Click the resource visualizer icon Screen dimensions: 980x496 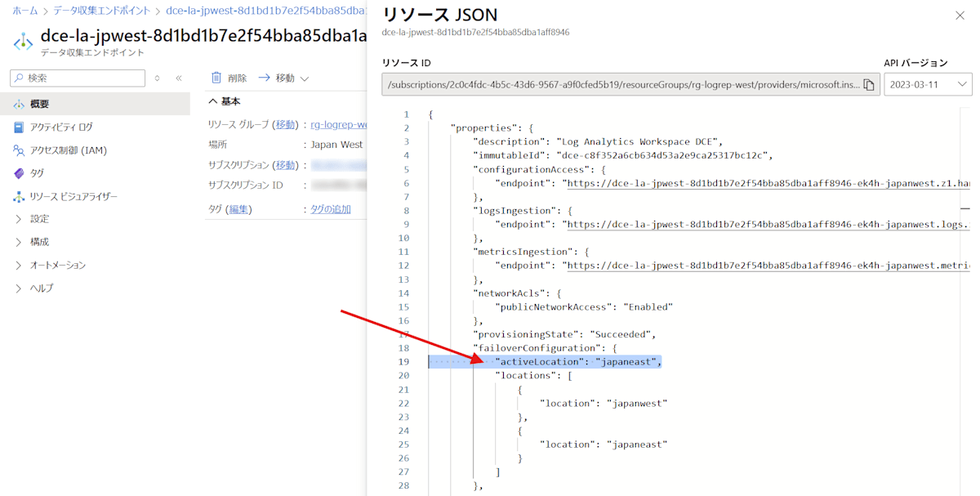(x=19, y=197)
